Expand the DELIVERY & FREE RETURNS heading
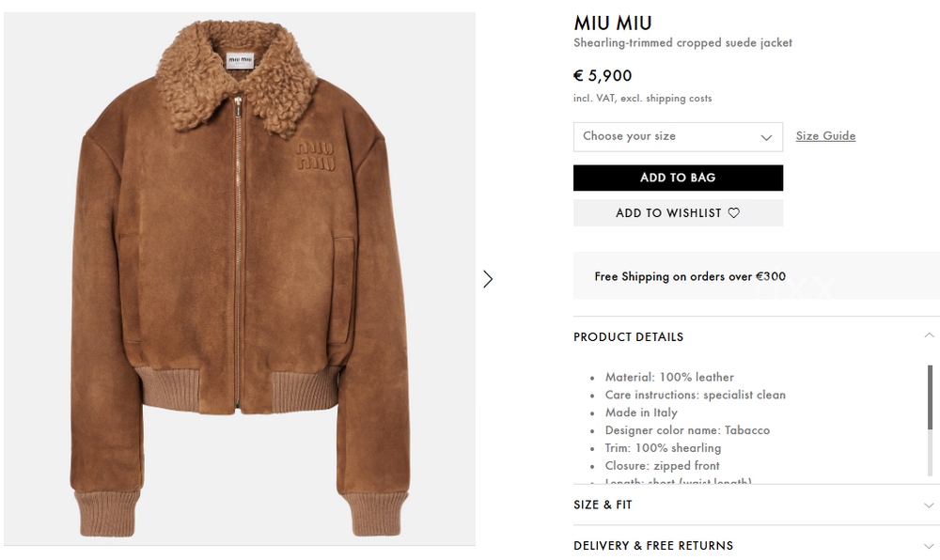Screen dimensions: 940x560 click(x=652, y=546)
